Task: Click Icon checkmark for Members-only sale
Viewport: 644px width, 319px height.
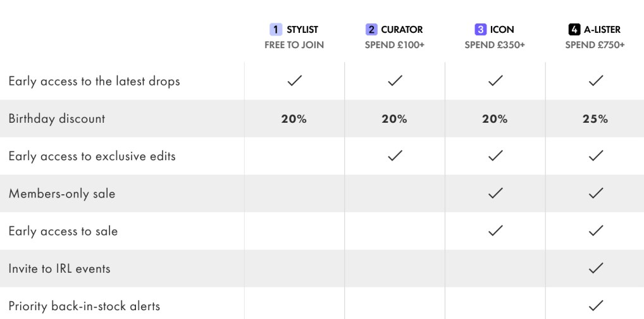Action: pyautogui.click(x=495, y=194)
